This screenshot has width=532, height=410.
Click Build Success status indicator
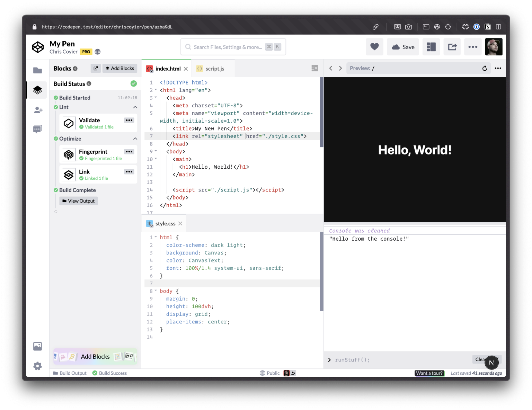tap(109, 373)
